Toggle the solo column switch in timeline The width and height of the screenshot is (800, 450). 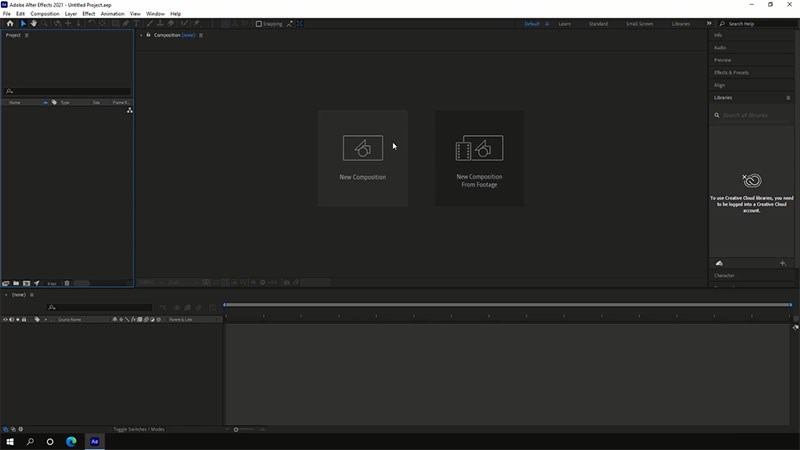pyautogui.click(x=17, y=319)
